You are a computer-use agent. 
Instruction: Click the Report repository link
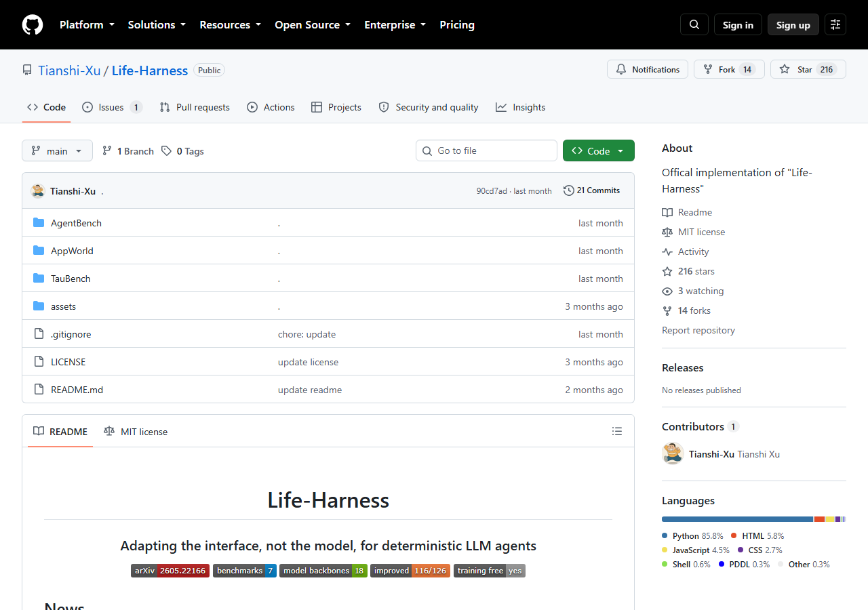click(x=698, y=330)
